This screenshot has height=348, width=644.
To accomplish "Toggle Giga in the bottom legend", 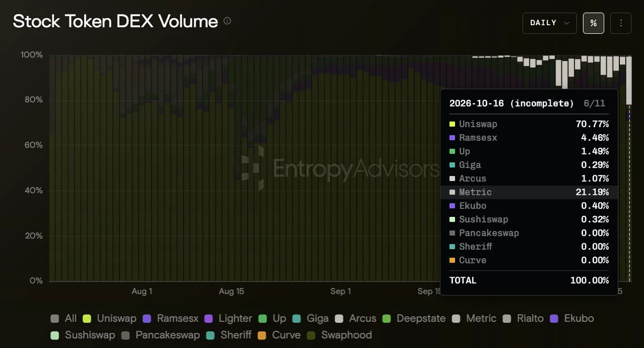I will coord(310,318).
